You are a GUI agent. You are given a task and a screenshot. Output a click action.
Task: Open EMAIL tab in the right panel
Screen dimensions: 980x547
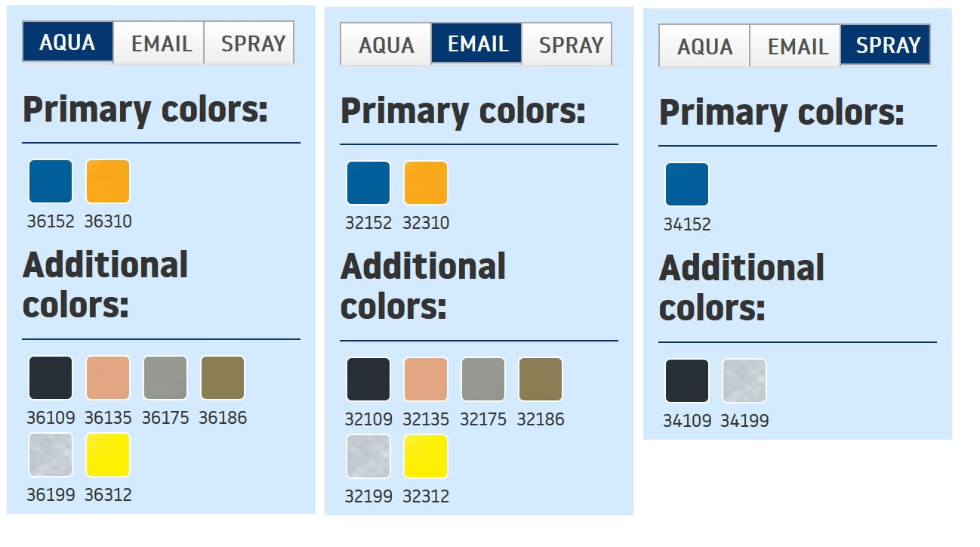796,46
